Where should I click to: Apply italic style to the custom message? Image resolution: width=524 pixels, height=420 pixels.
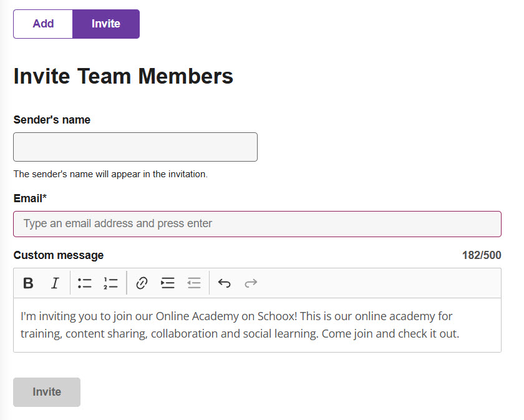click(55, 283)
